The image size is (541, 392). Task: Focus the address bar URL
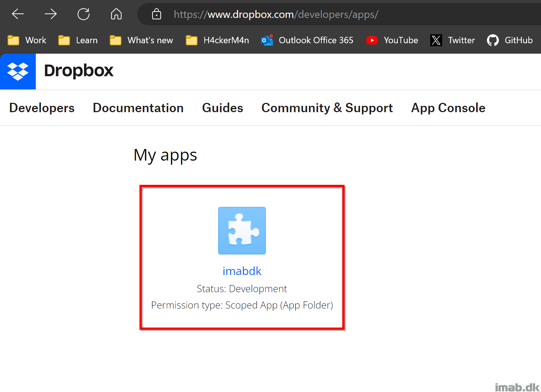(276, 15)
